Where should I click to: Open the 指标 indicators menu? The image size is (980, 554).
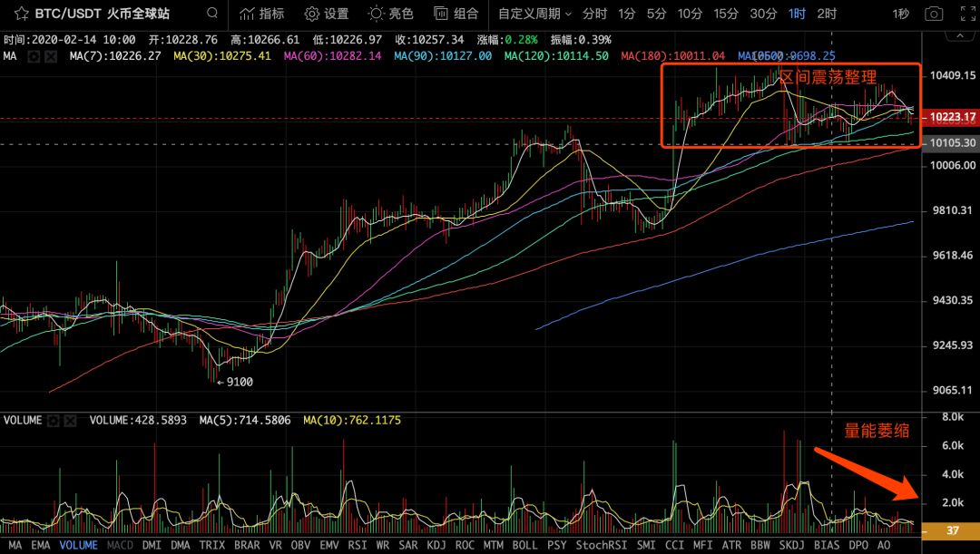tap(262, 13)
